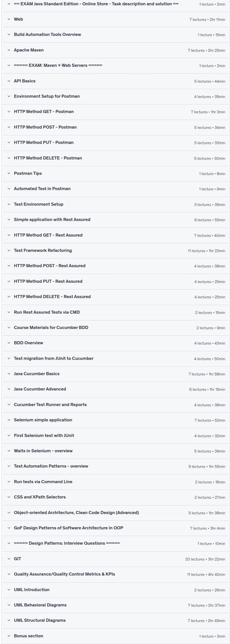Open Build Automation Tools Overview section

click(x=116, y=35)
